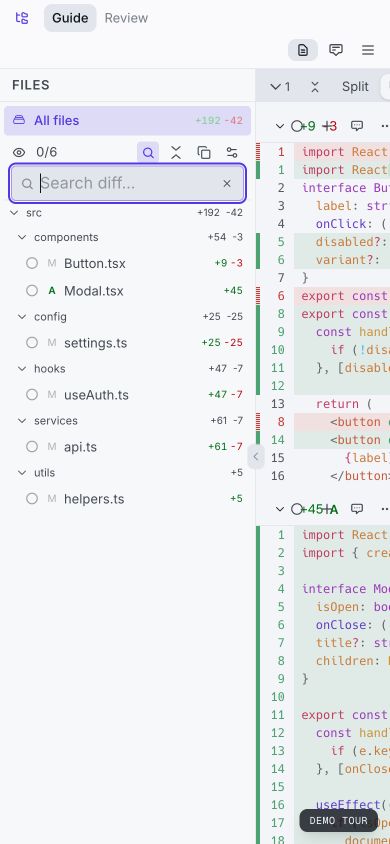Collapse the files sidebar with handle
Image resolution: width=390 pixels, height=844 pixels.
[256, 457]
